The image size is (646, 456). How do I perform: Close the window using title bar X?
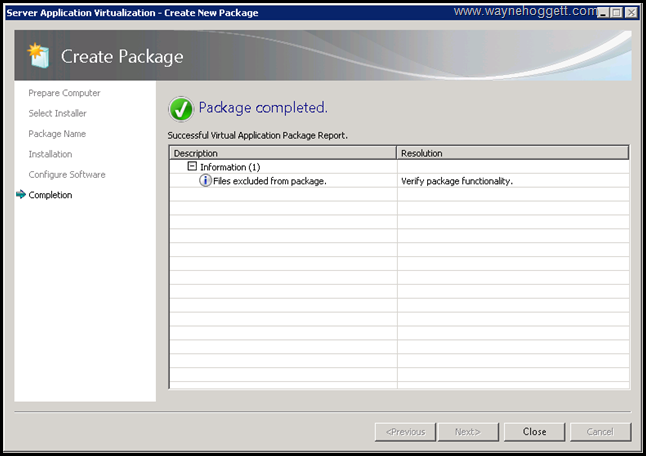pyautogui.click(x=631, y=13)
